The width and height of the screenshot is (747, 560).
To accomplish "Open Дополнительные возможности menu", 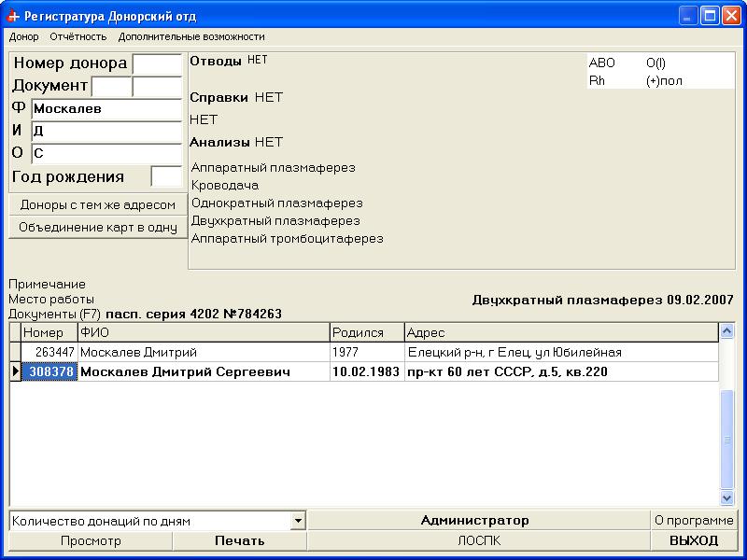I will coord(191,37).
